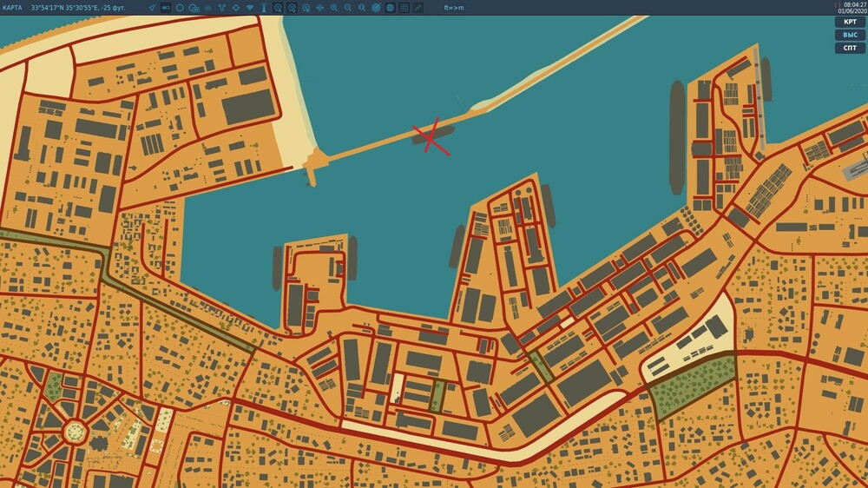
Task: Toggle the circular arrow icon with letter G
Action: (x=292, y=8)
